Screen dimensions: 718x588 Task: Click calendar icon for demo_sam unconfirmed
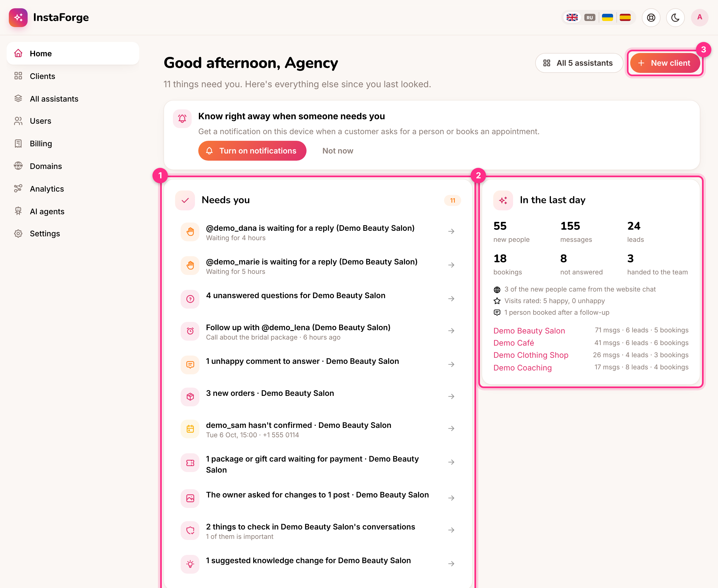pyautogui.click(x=190, y=429)
